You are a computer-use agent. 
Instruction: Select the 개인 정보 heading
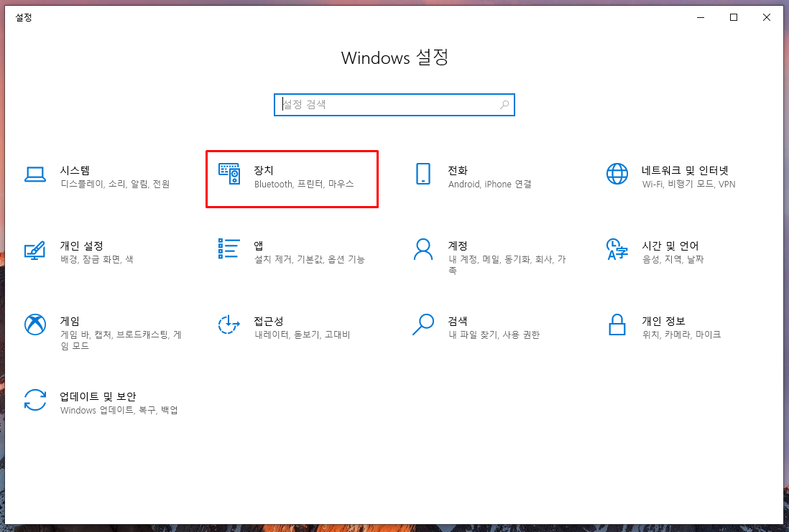tap(663, 322)
